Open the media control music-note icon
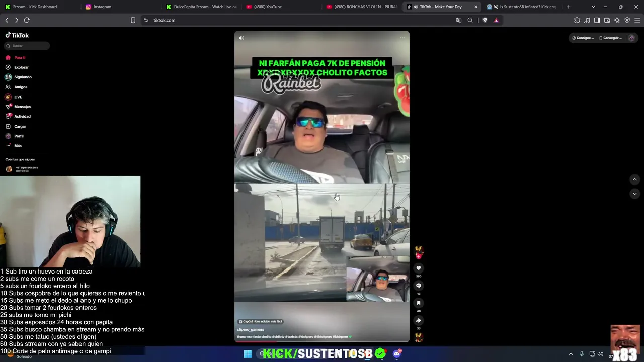This screenshot has width=644, height=362. [587, 20]
